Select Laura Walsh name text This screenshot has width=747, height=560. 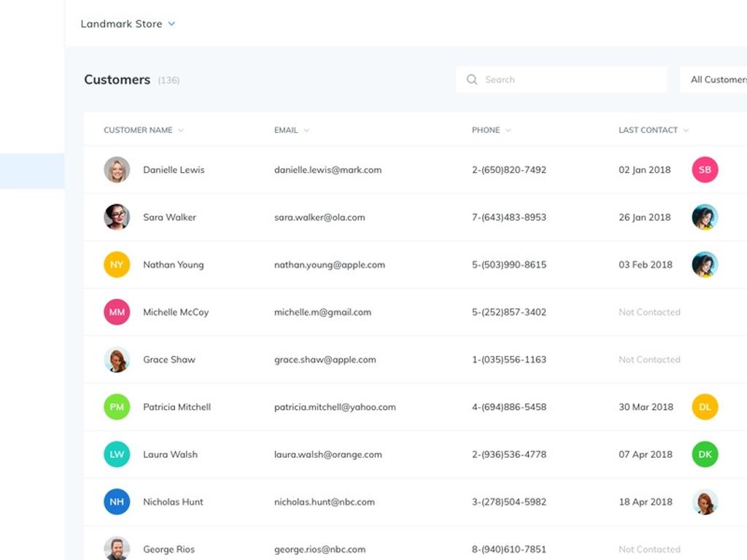[170, 454]
